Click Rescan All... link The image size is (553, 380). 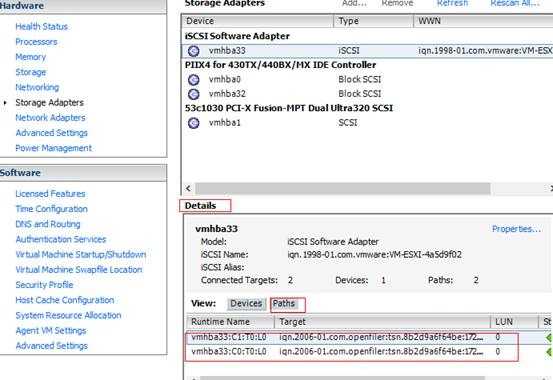pos(515,3)
